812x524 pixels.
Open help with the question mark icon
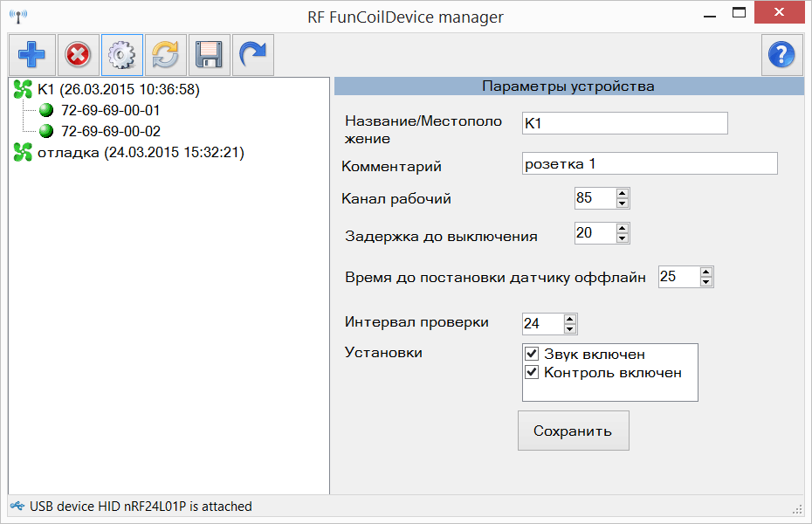click(782, 55)
